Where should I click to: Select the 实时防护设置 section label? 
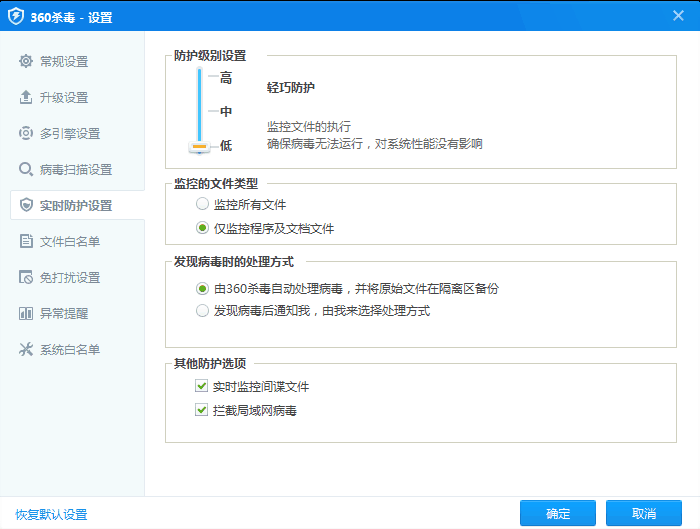(76, 206)
